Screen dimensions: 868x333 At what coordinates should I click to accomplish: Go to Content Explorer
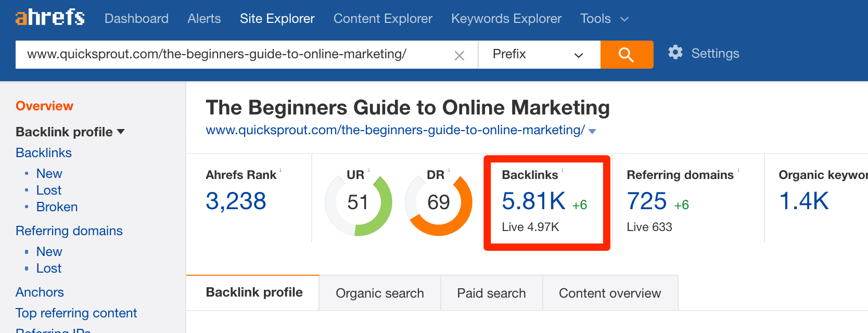coord(383,19)
